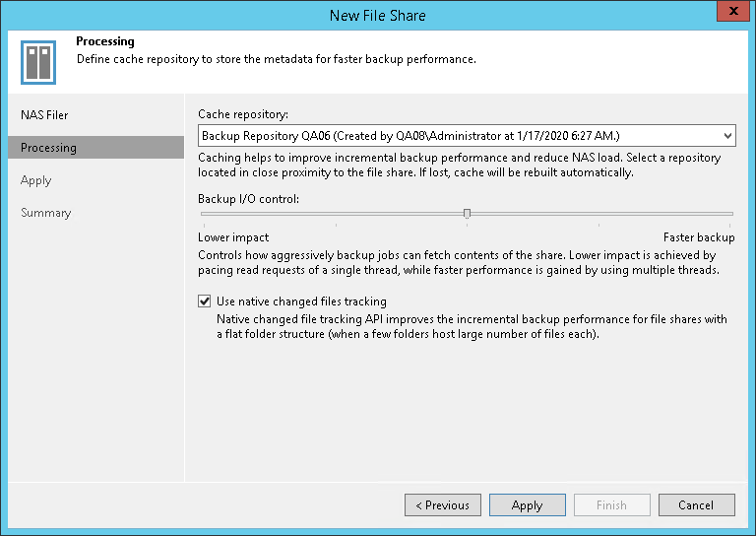Go to the NAS Filer step
The image size is (756, 536).
(44, 115)
